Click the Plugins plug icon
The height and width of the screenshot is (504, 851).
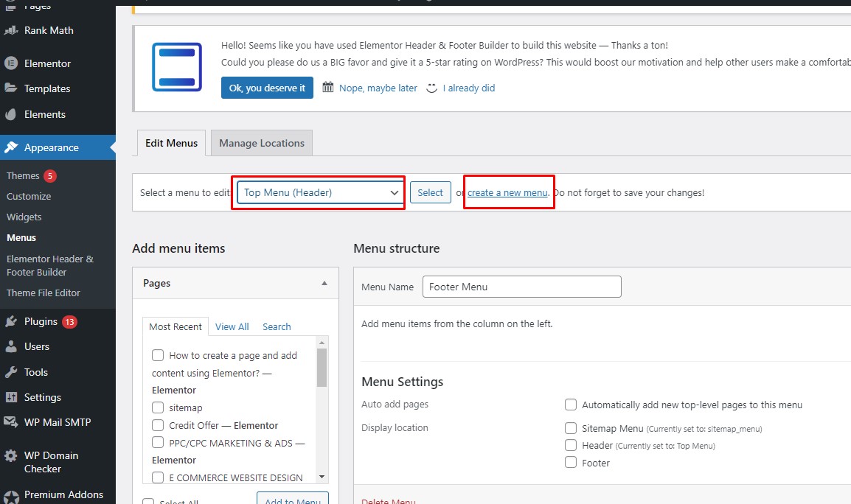[11, 322]
